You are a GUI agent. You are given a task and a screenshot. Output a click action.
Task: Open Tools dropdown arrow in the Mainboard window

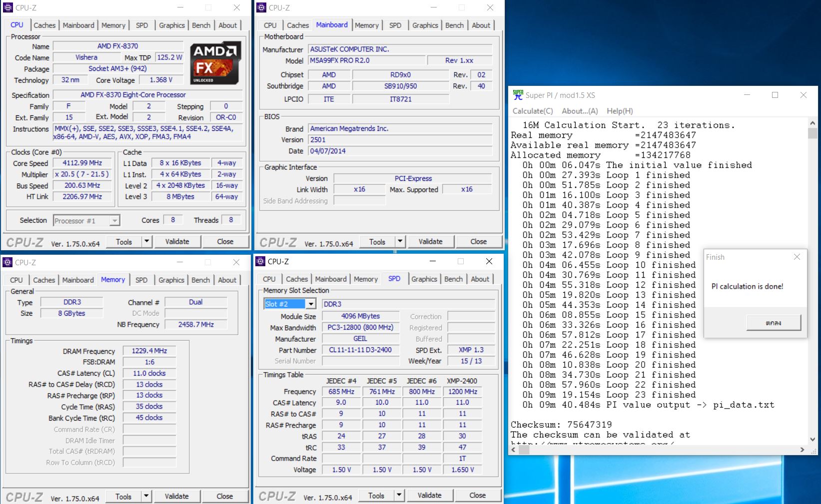(x=400, y=242)
